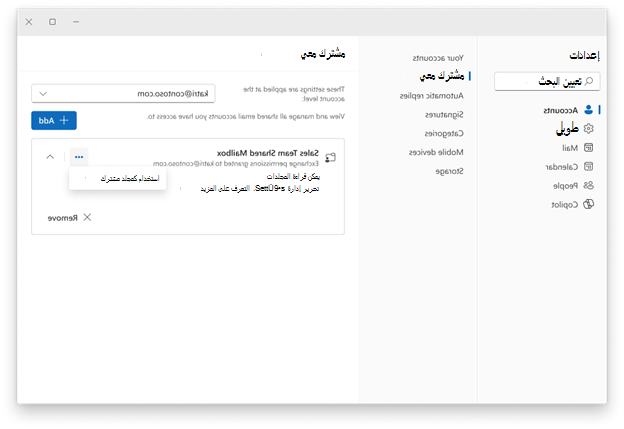Screen dimensions: 624x429
Task: Open the three-dot more options menu
Action: coord(79,157)
